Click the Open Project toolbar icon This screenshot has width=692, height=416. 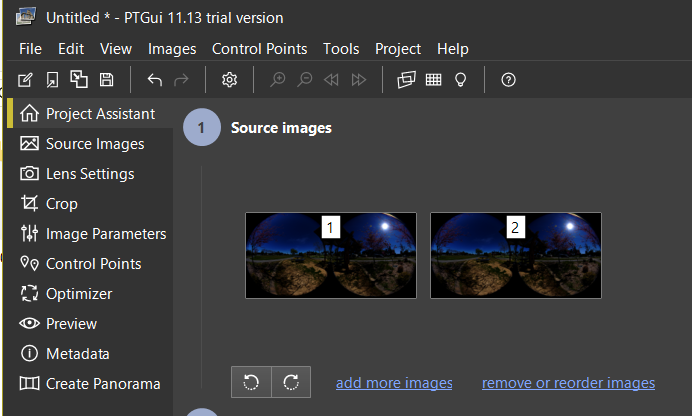(x=52, y=80)
